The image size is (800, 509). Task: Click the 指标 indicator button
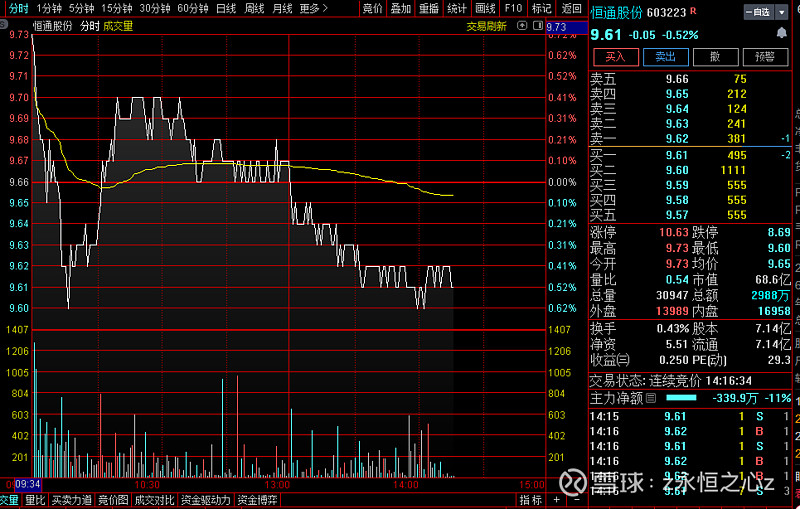click(x=531, y=500)
